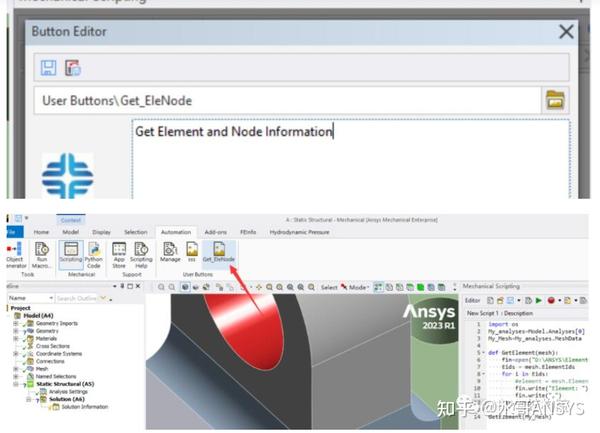
Task: Switch to the Model ribbon tab
Action: (x=70, y=232)
